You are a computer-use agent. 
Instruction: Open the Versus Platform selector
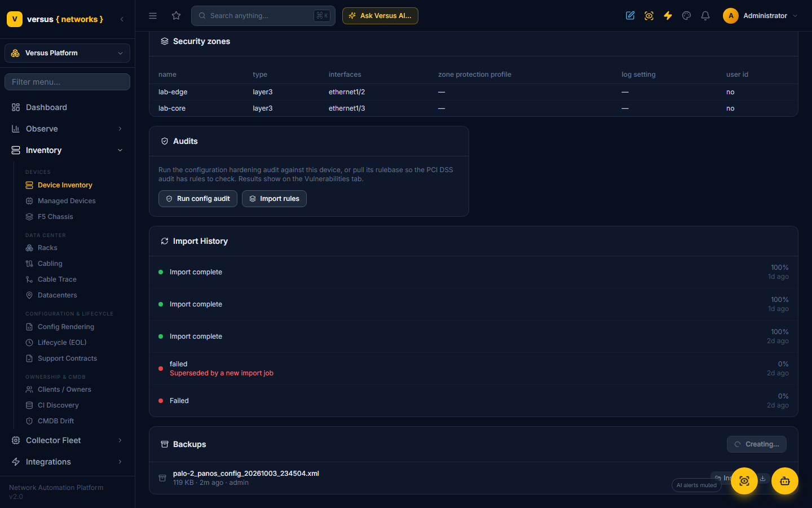click(67, 53)
